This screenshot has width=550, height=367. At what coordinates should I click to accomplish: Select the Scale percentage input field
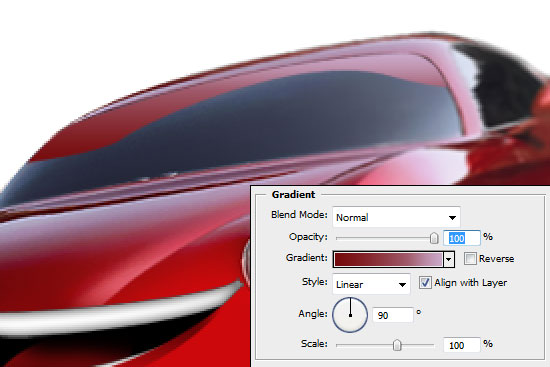pos(462,345)
